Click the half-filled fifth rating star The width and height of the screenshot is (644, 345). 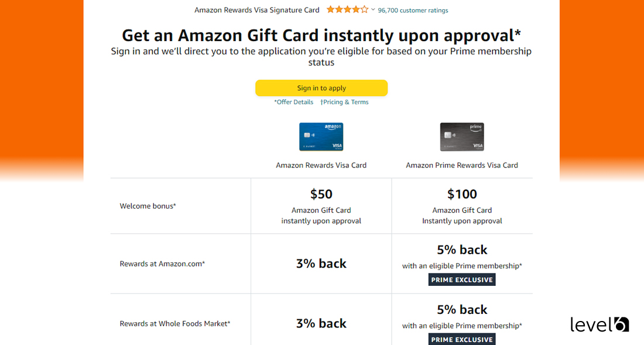[364, 10]
